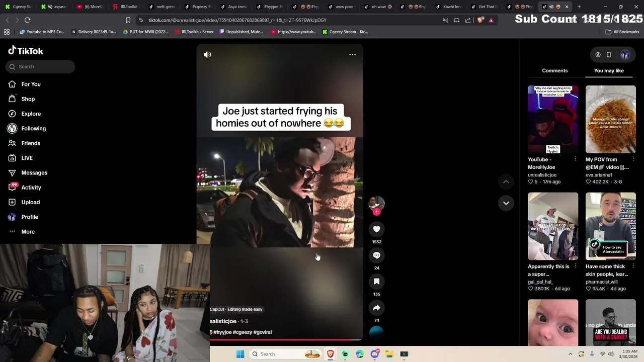The image size is (644, 362).
Task: Open options for Have some thick skin card
Action: 633,266
